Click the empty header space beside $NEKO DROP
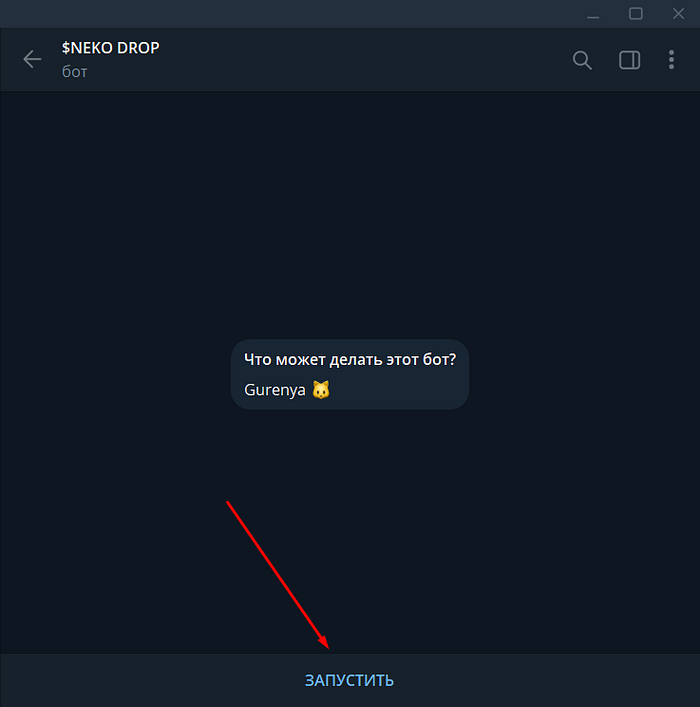The height and width of the screenshot is (707, 700). pos(361,60)
